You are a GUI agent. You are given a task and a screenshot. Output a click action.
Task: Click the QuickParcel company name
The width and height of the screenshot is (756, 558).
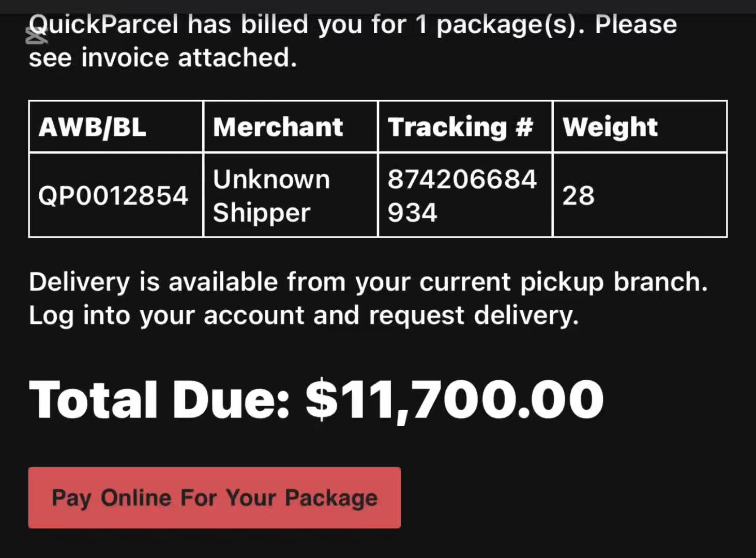[103, 24]
